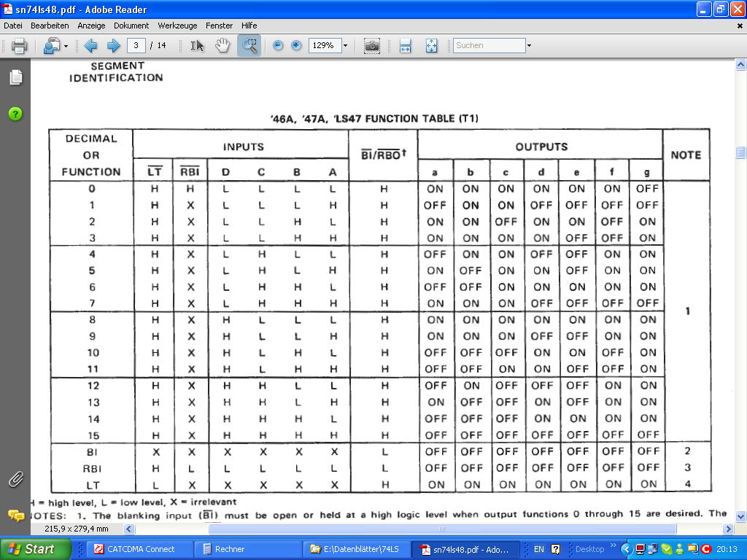Screen dimensions: 747x560
Task: Open the Comments panel icon
Action: [16, 516]
